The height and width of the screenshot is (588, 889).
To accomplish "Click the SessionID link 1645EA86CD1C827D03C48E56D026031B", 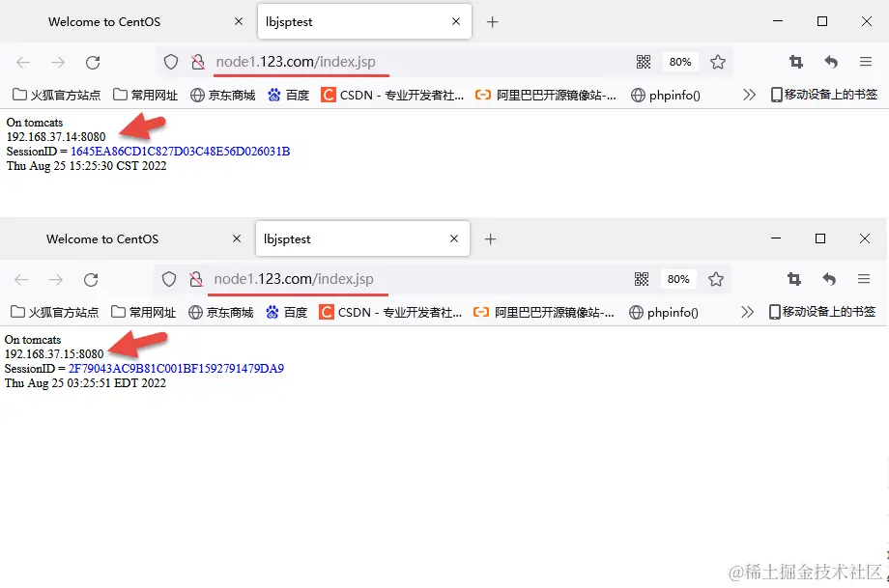I will [182, 151].
